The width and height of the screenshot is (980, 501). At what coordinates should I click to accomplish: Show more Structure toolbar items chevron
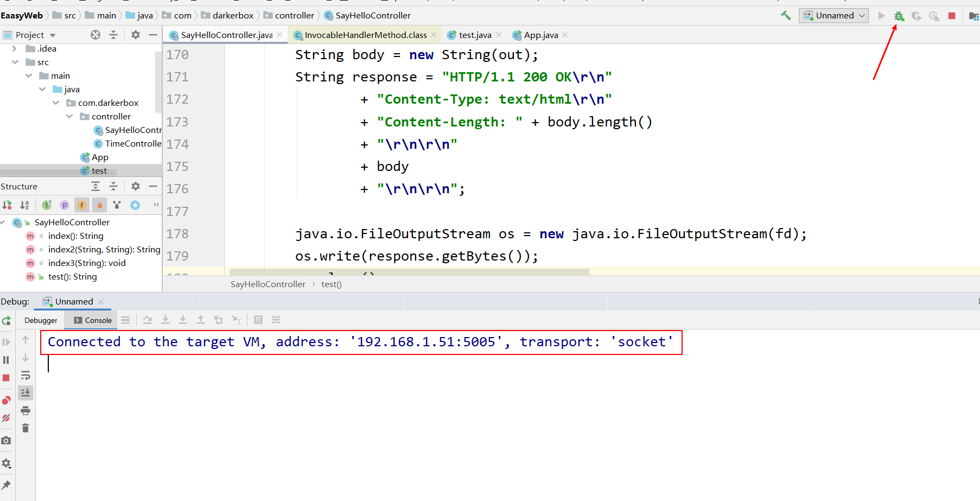pyautogui.click(x=156, y=205)
